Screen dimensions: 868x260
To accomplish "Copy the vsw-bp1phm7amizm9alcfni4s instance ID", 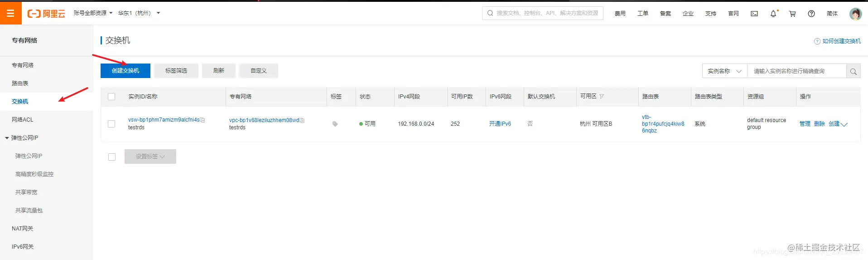I will 203,120.
